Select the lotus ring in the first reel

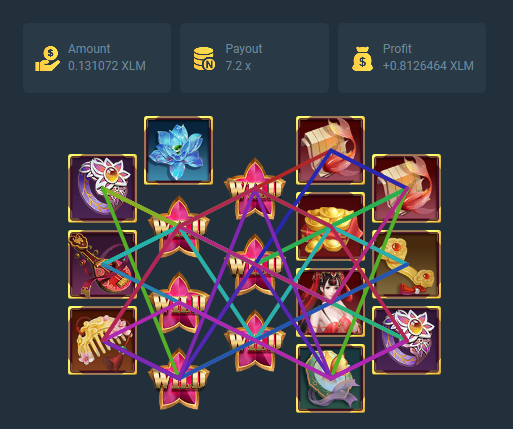[102, 188]
